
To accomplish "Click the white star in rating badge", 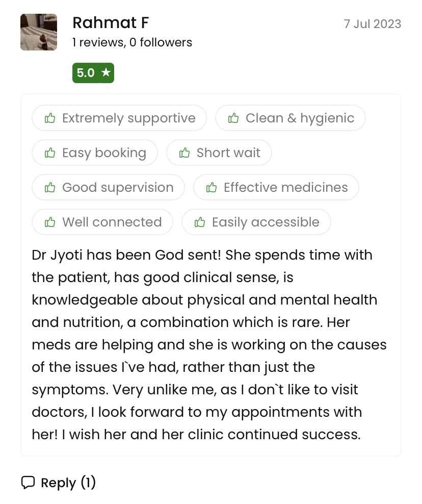I will [106, 72].
